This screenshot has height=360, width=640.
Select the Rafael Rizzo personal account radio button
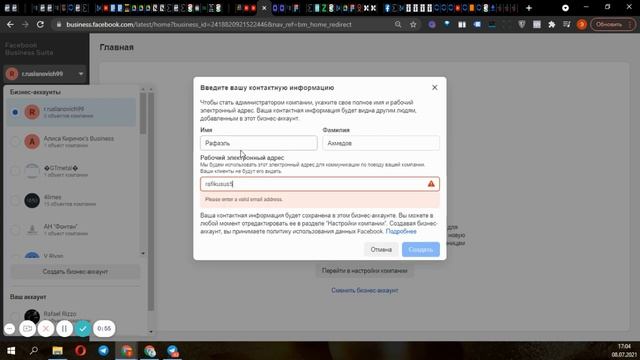tap(15, 316)
